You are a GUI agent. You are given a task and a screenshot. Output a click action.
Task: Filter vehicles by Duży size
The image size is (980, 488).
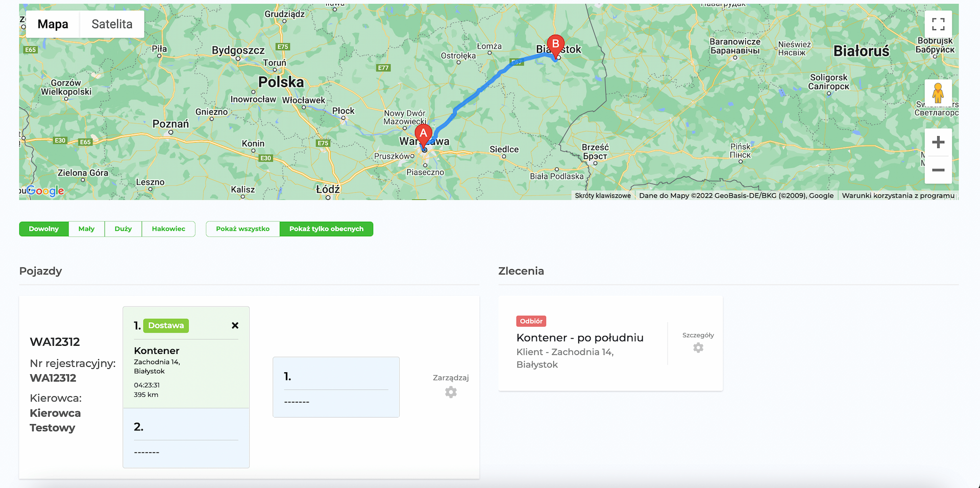click(x=123, y=229)
